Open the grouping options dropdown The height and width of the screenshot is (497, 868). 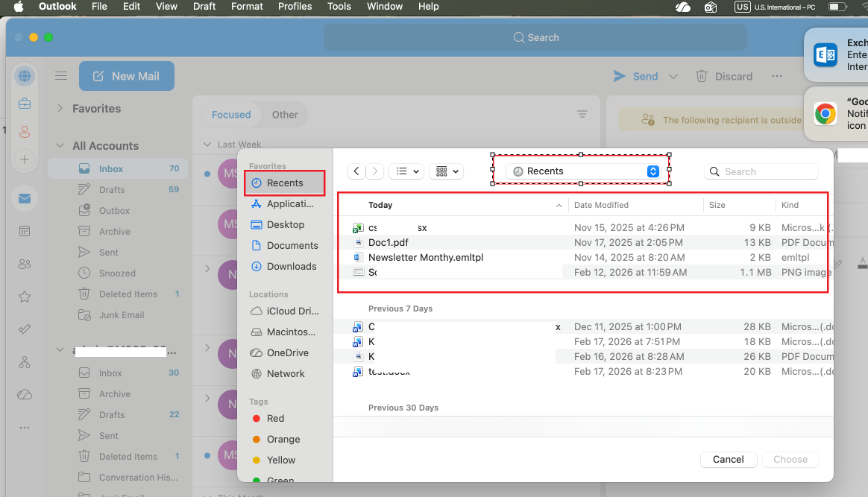click(x=447, y=171)
